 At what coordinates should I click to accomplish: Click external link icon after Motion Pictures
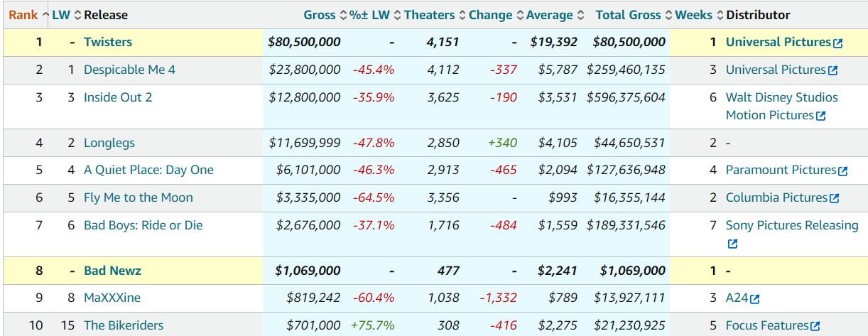click(821, 116)
